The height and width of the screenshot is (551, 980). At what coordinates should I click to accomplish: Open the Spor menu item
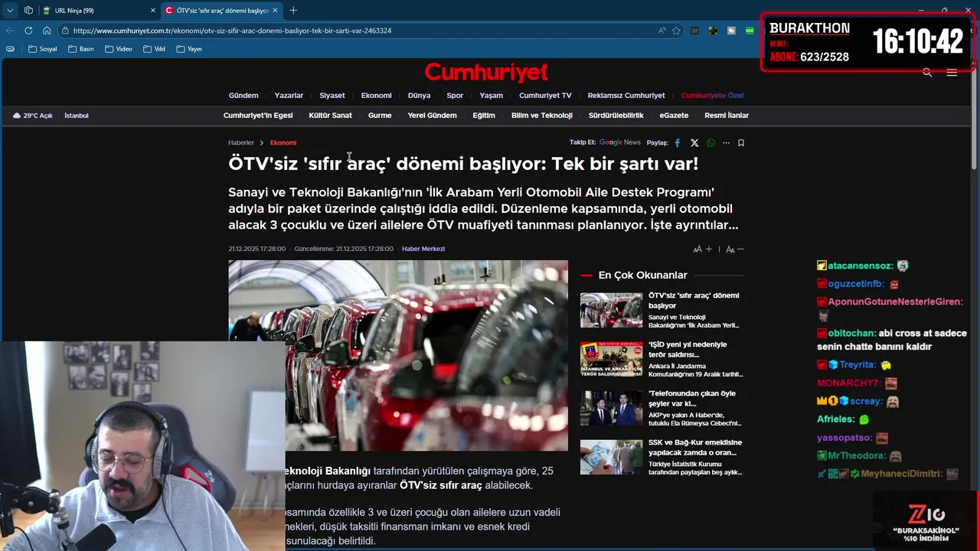(x=455, y=96)
